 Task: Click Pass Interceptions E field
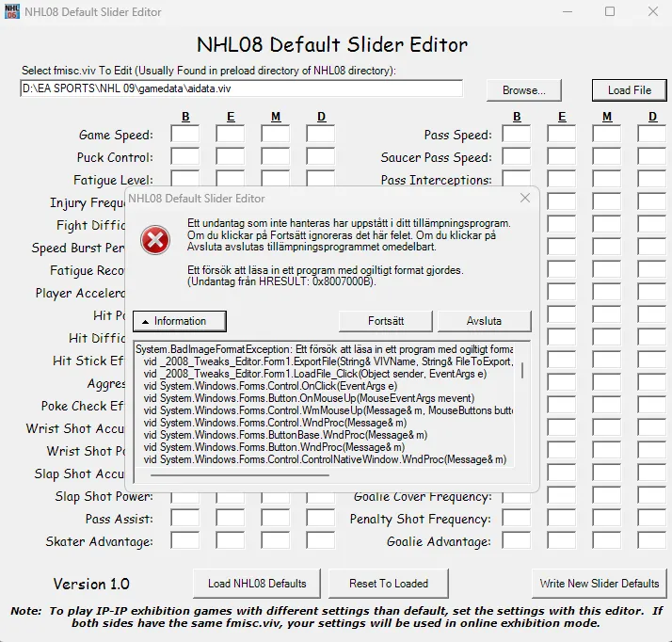(x=562, y=179)
